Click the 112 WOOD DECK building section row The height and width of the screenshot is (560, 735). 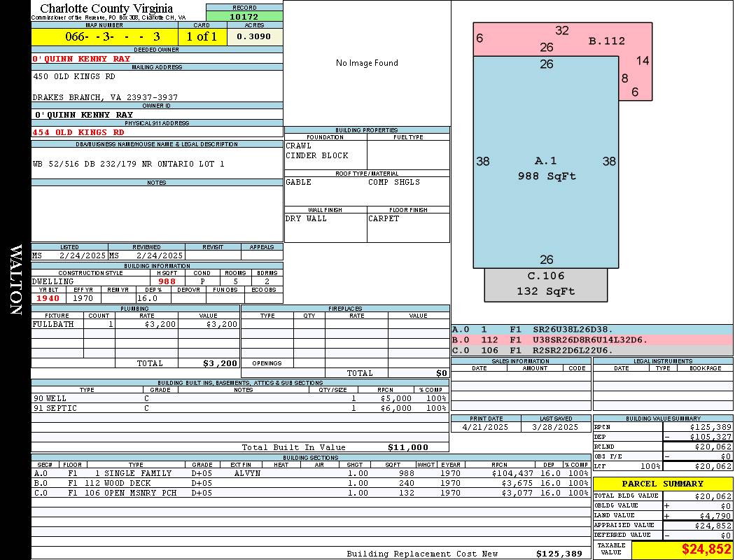pos(308,483)
